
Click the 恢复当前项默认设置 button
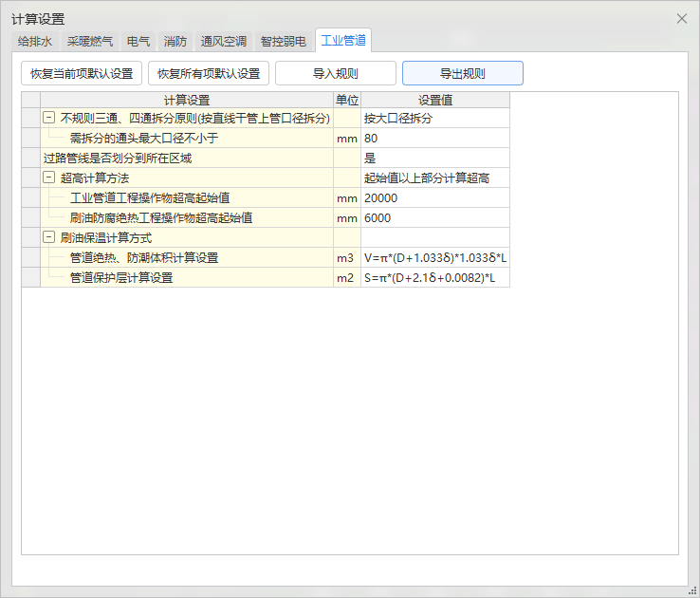82,74
